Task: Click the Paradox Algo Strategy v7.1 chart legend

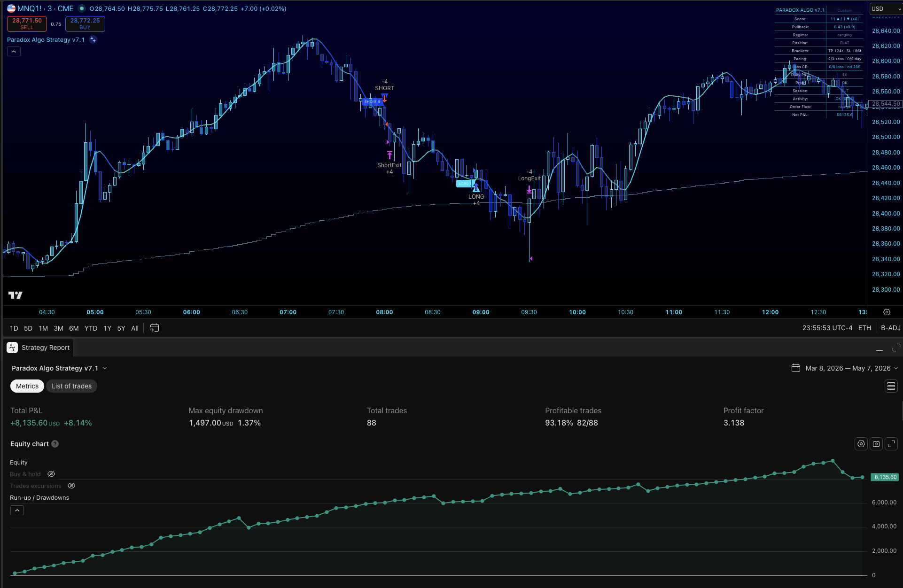Action: 46,40
